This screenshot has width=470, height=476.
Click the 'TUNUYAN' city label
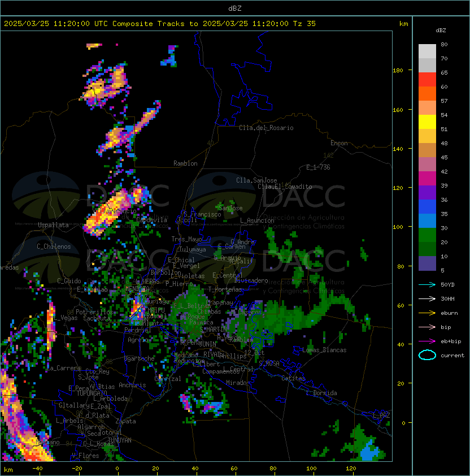pyautogui.click(x=120, y=440)
